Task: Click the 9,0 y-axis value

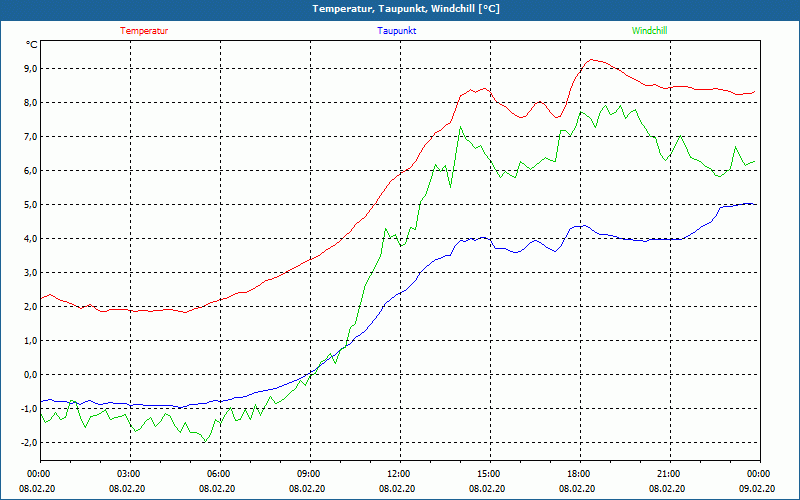Action: [31, 68]
